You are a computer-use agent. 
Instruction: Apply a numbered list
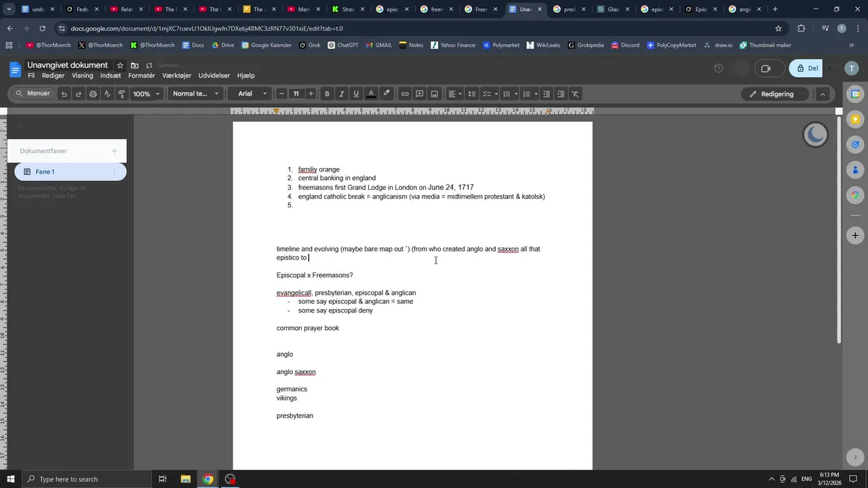(526, 94)
